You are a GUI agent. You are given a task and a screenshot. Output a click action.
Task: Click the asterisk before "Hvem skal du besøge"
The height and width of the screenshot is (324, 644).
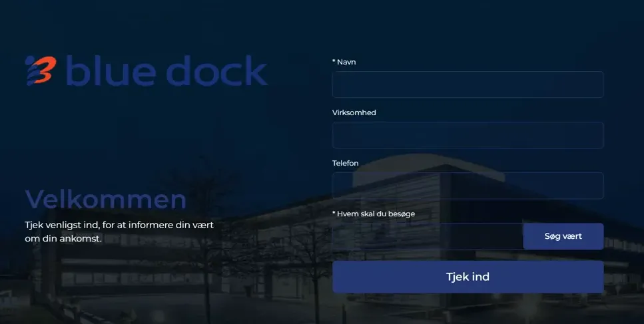point(334,213)
